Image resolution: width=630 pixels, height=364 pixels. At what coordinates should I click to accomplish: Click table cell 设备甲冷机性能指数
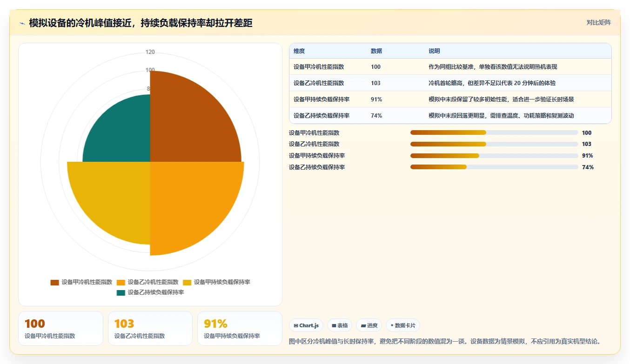pyautogui.click(x=319, y=67)
